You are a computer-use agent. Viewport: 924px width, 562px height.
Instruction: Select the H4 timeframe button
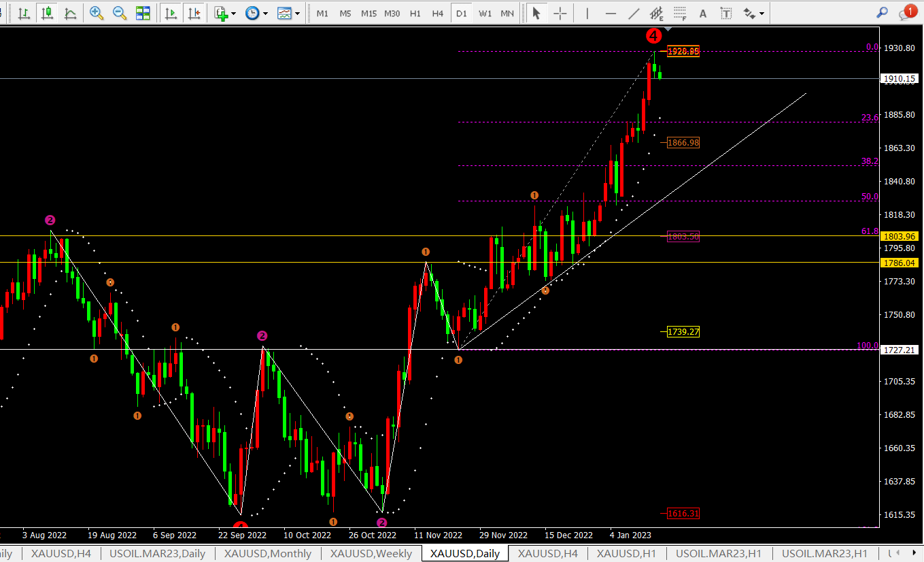(438, 13)
